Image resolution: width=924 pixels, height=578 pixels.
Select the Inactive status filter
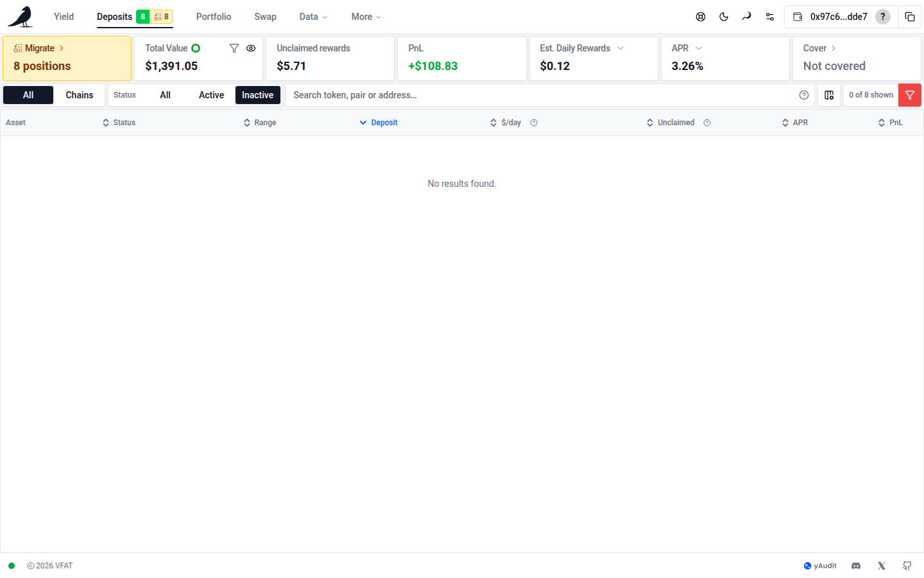pyautogui.click(x=258, y=95)
